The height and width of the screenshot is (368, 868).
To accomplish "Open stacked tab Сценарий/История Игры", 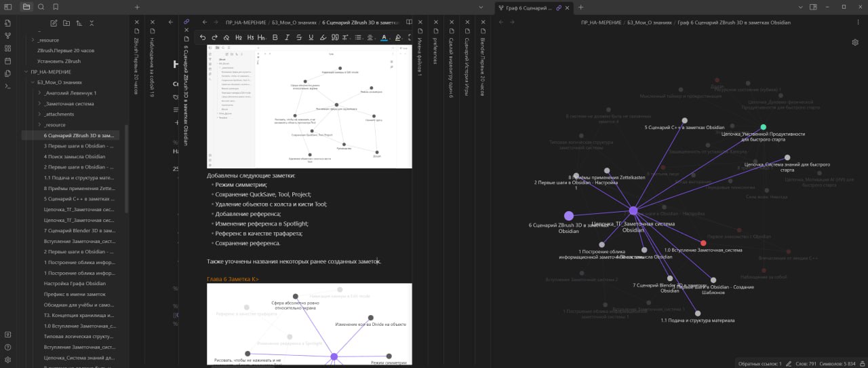I will coord(467,67).
